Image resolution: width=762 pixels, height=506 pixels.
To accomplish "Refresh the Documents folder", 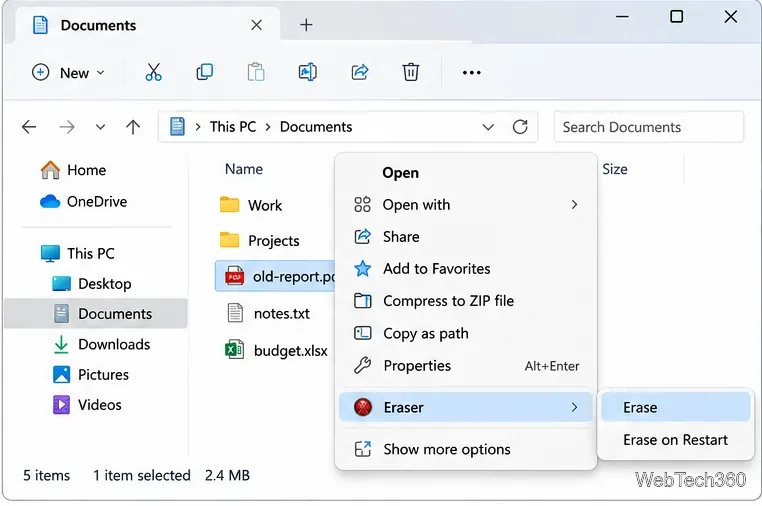I will click(520, 127).
